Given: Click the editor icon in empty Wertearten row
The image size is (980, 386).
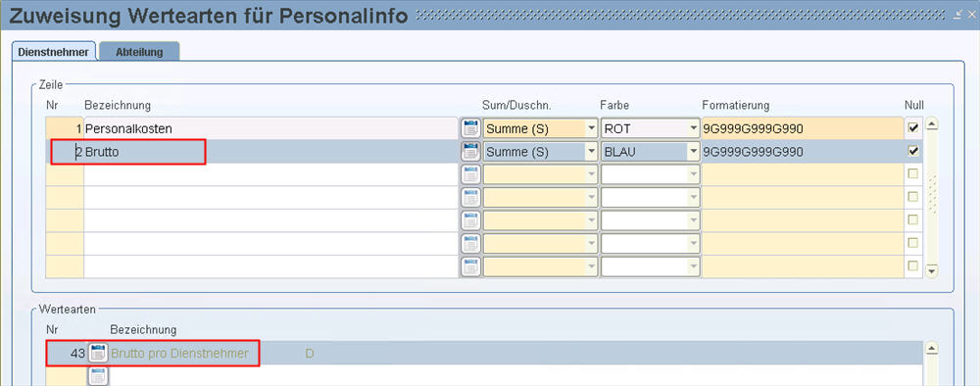Looking at the screenshot, I should coord(97,376).
